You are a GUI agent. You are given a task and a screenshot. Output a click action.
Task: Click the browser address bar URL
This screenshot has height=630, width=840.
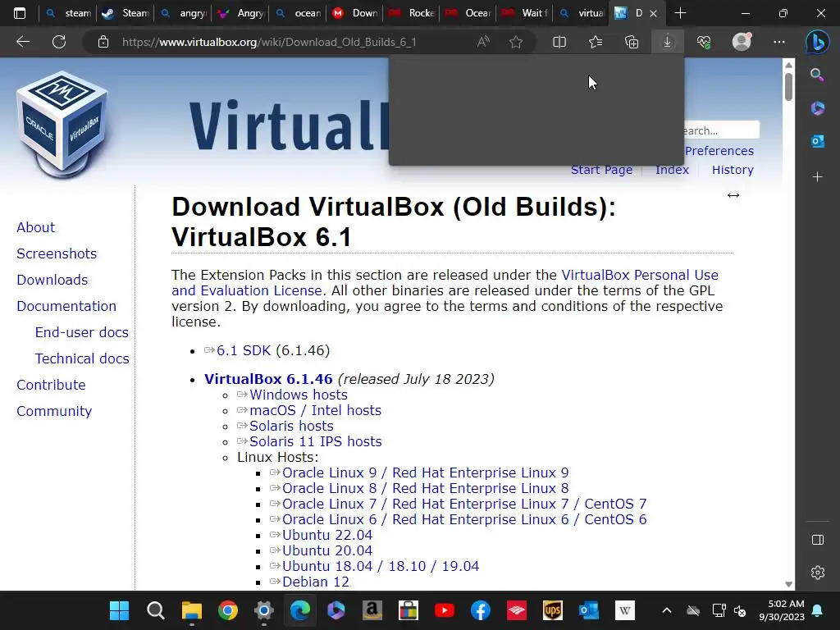pyautogui.click(x=269, y=42)
